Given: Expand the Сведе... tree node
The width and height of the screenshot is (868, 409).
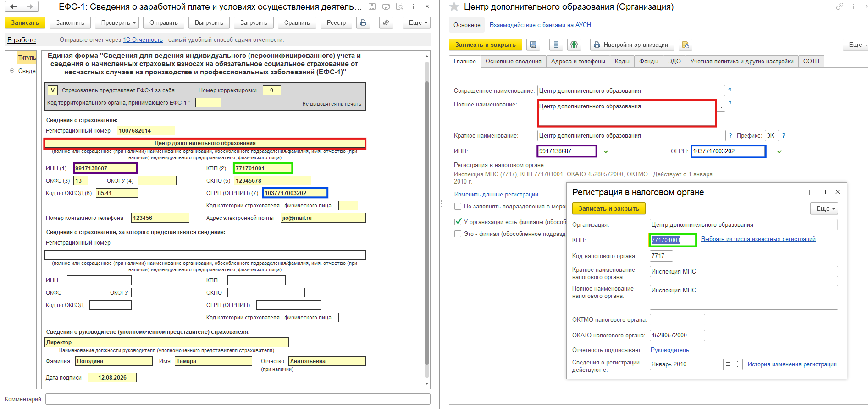Looking at the screenshot, I should click(12, 71).
